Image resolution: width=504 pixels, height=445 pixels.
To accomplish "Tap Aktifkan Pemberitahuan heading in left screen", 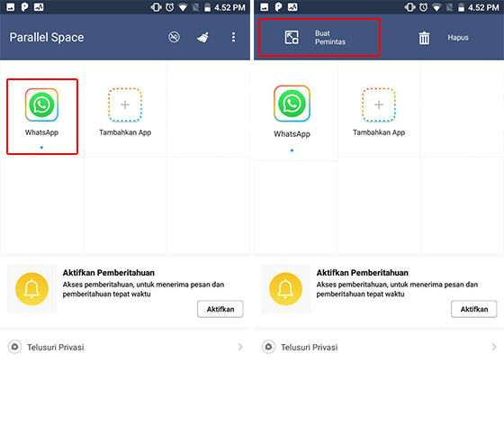I will tap(109, 273).
